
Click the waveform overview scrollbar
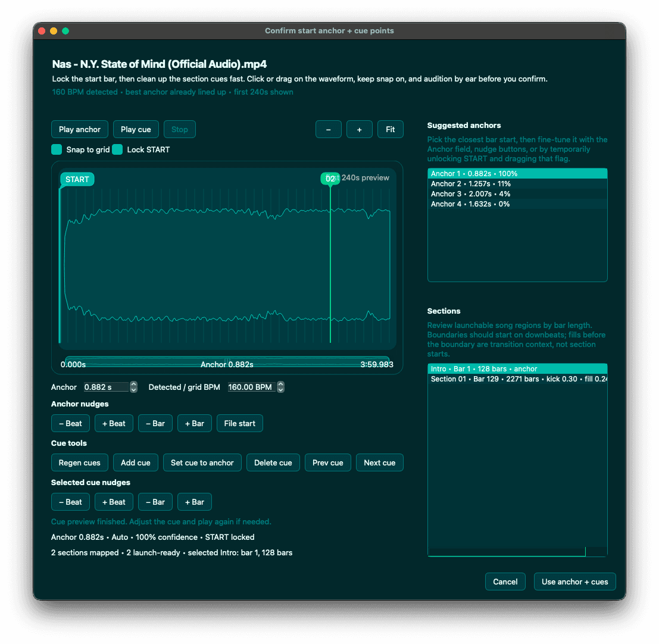(227, 362)
